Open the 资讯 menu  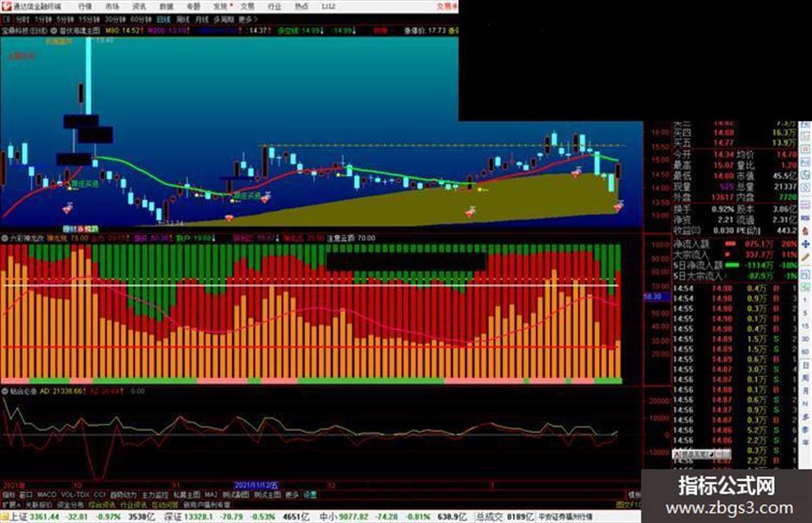[x=139, y=7]
